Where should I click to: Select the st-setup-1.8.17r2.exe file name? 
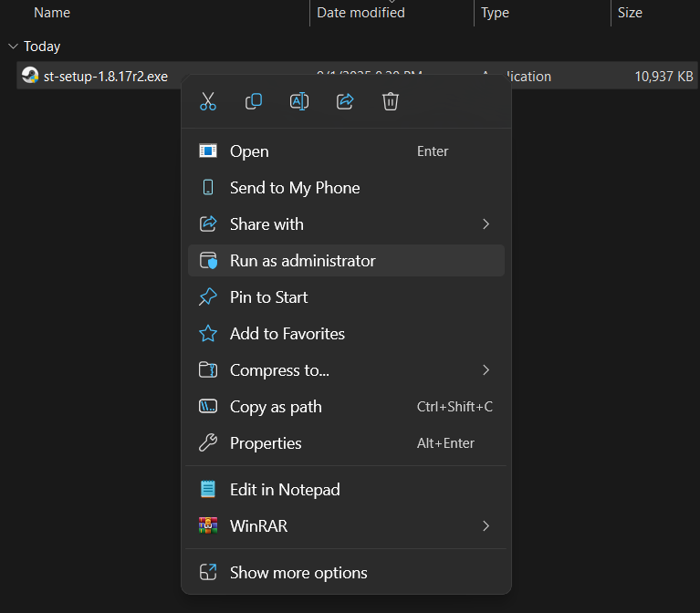(x=106, y=77)
